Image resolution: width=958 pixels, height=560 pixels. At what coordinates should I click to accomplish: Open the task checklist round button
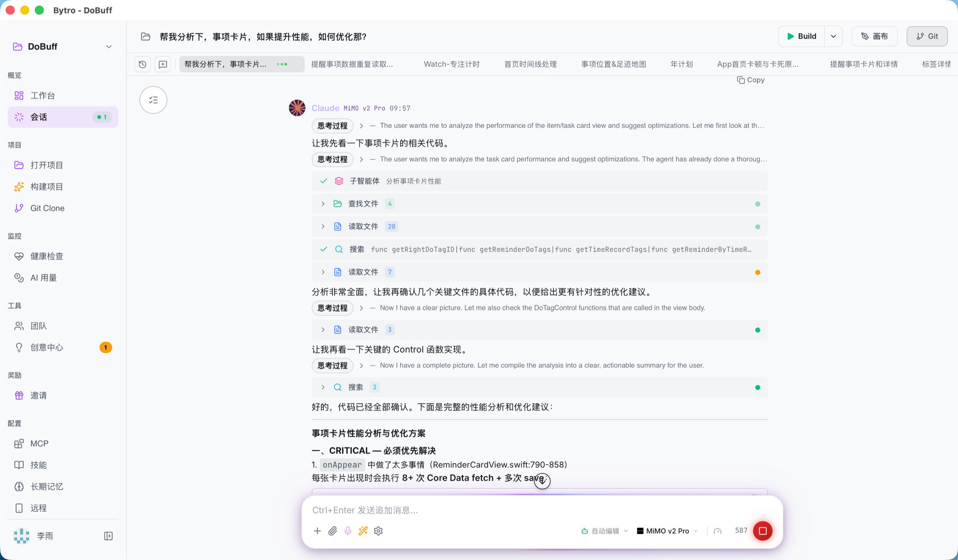pyautogui.click(x=153, y=100)
